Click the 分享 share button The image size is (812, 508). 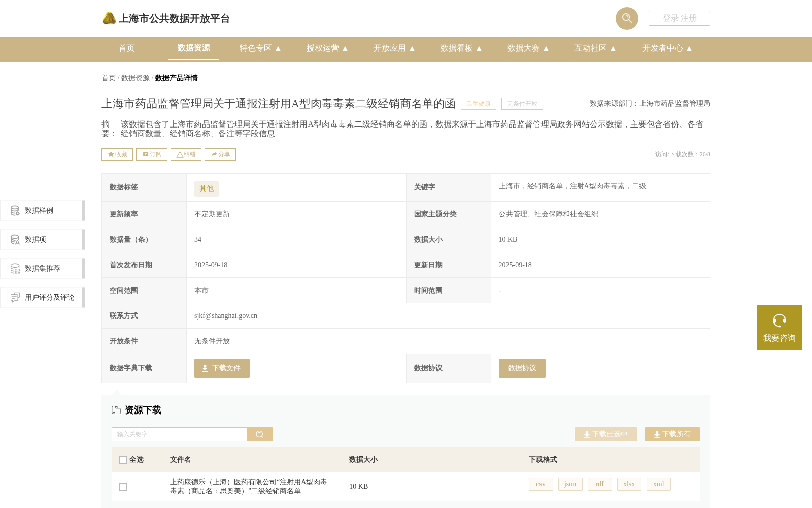[220, 154]
